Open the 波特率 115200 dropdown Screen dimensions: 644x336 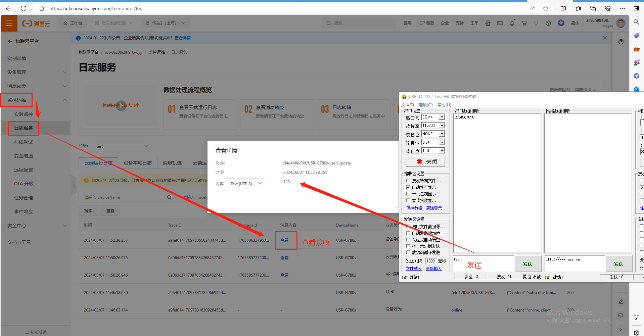(442, 126)
